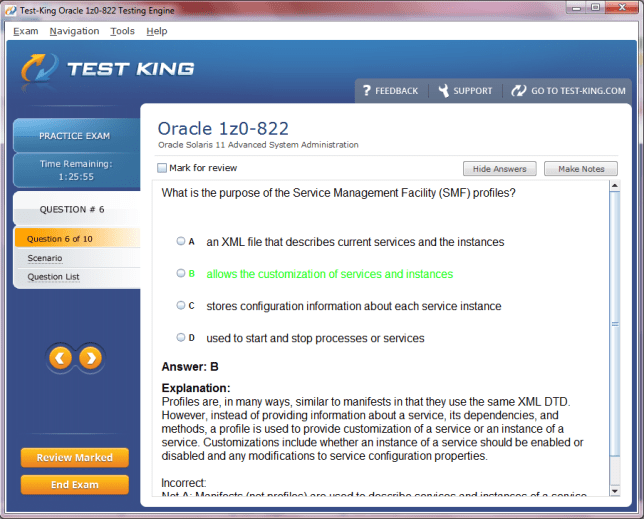
Task: Click the vertical scrollbar thumb
Action: point(614,324)
